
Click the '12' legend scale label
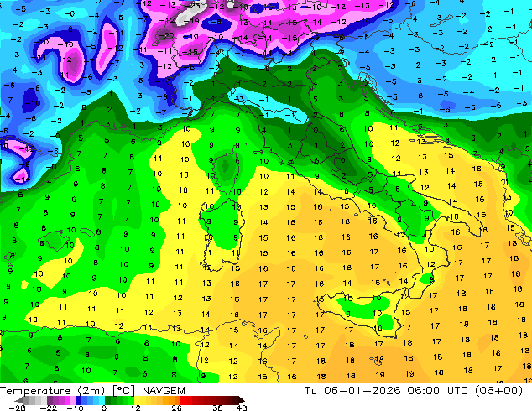136,408
